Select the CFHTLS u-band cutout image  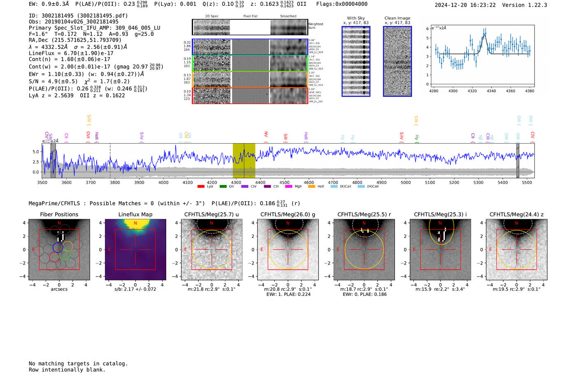point(211,249)
